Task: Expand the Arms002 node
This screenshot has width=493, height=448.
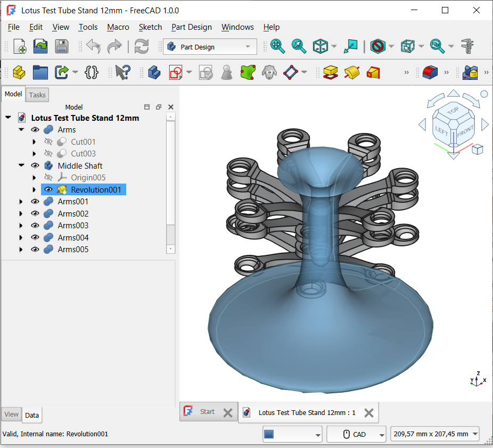Action: tap(21, 214)
